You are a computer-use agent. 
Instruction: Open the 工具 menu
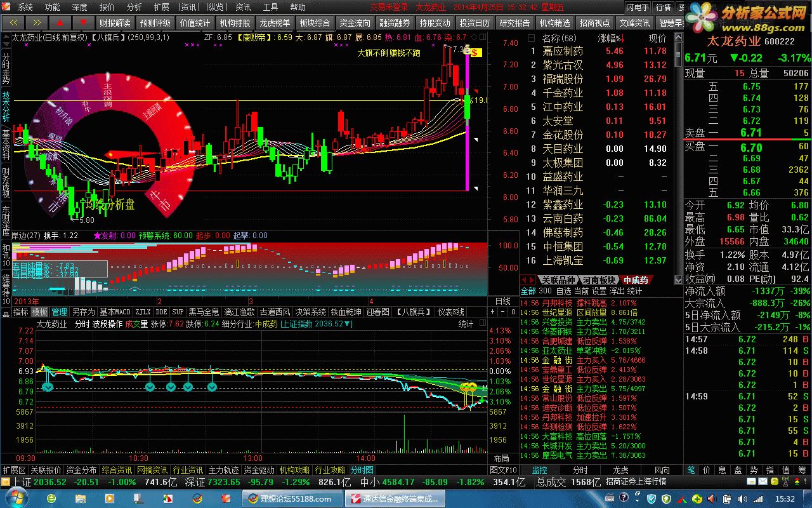(270, 7)
